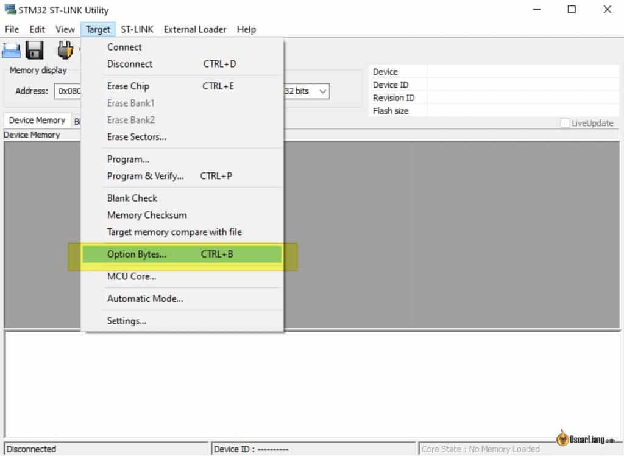
Task: Select Program... menu entry
Action: tap(182, 159)
